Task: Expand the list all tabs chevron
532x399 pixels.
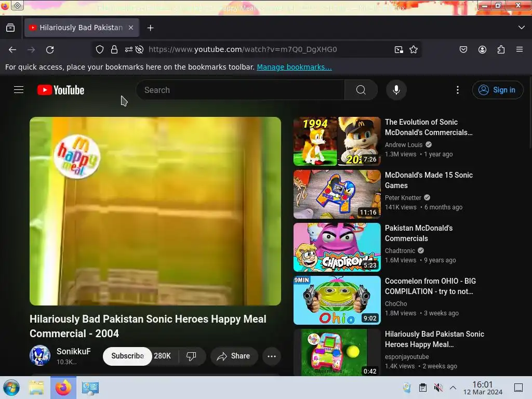Action: [x=522, y=28]
